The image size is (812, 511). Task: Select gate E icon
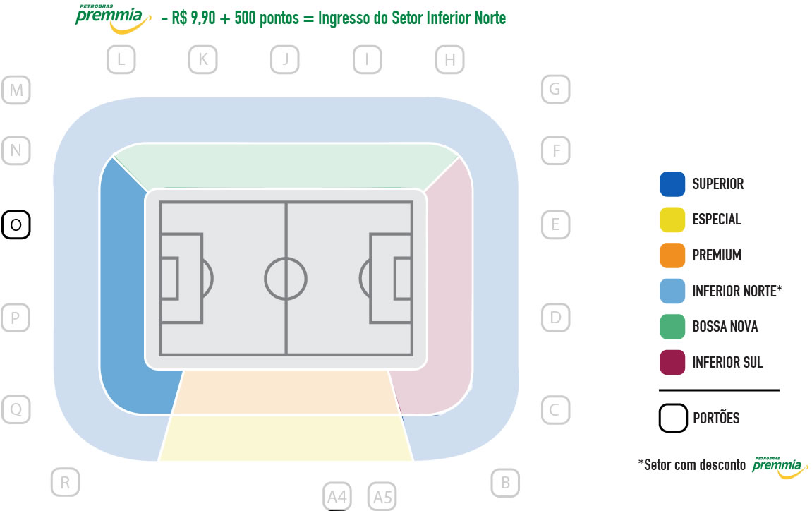tap(556, 224)
